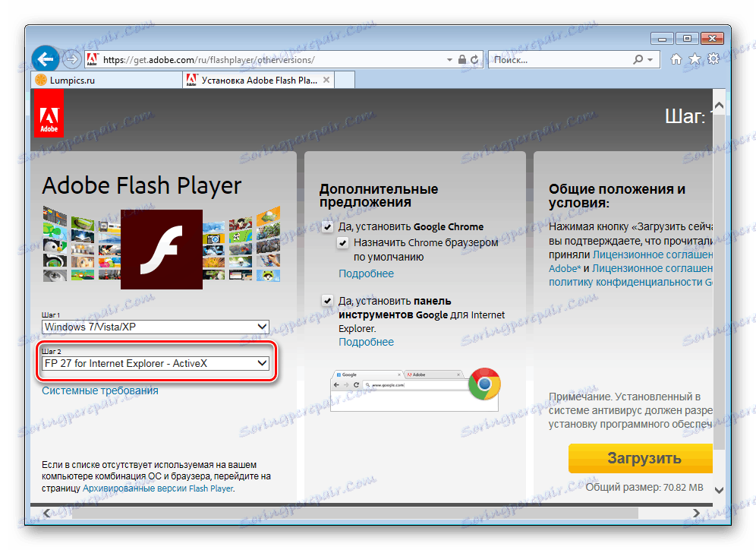Click the Общие положения и условия heading
This screenshot has height=550, width=756.
pyautogui.click(x=616, y=195)
